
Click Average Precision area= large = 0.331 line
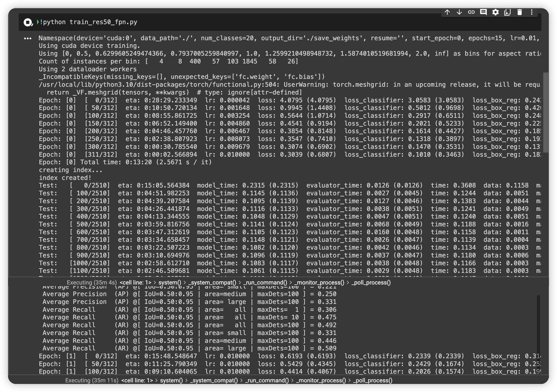[190, 302]
